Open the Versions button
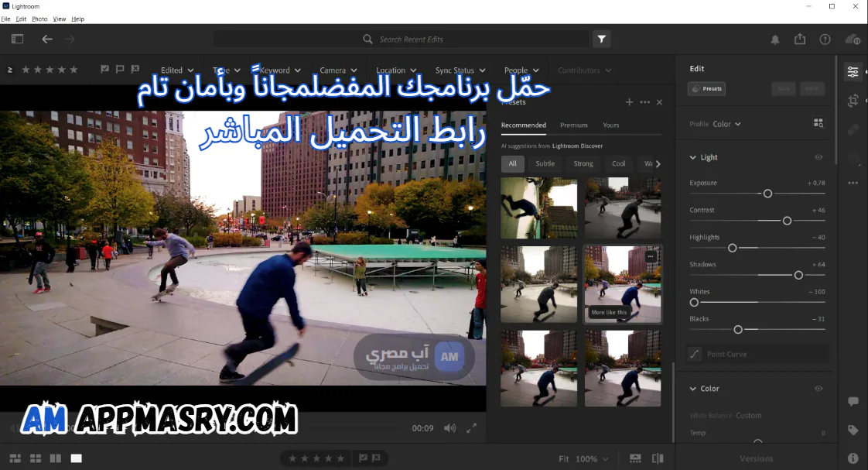This screenshot has width=868, height=470. (756, 459)
